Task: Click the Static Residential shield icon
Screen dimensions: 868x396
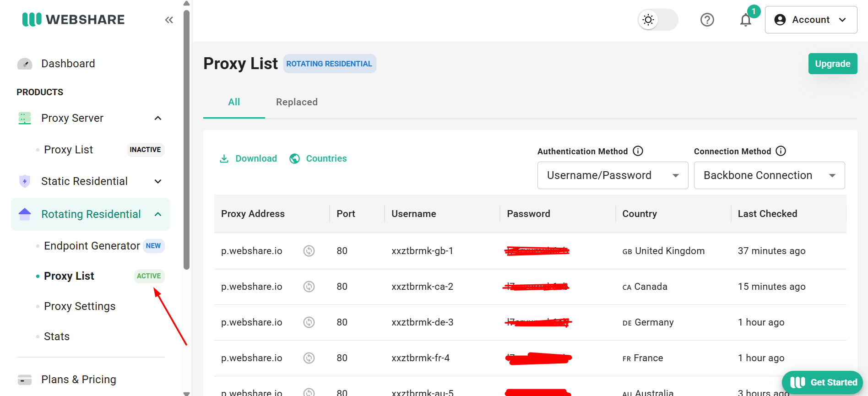Action: [x=25, y=181]
